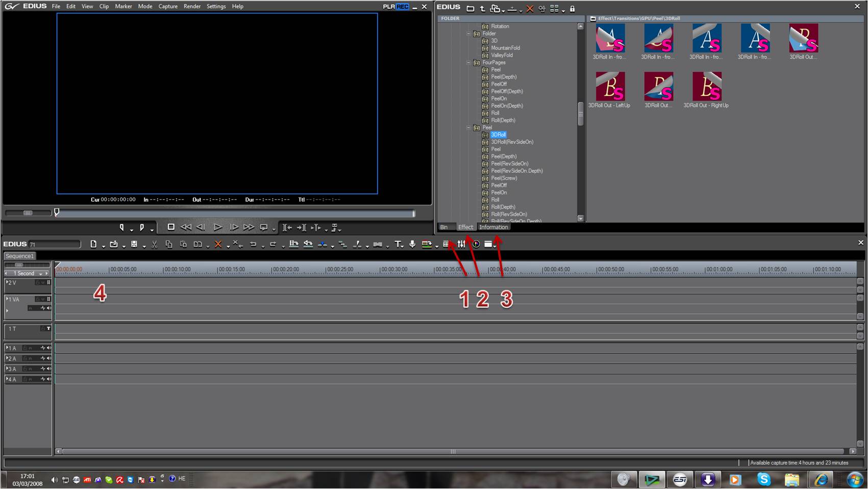Click the insert to timeline icon
This screenshot has width=868, height=489.
(x=294, y=244)
